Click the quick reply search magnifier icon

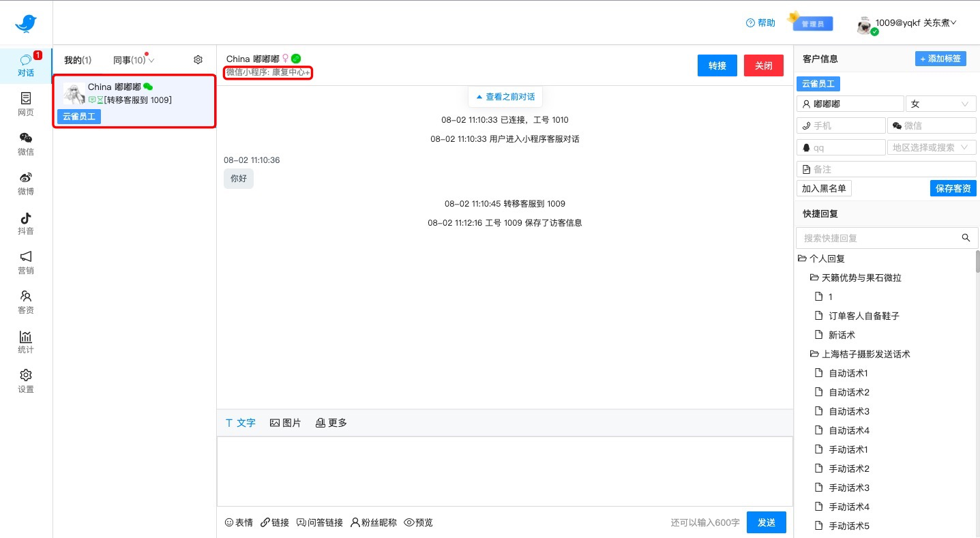pos(966,237)
